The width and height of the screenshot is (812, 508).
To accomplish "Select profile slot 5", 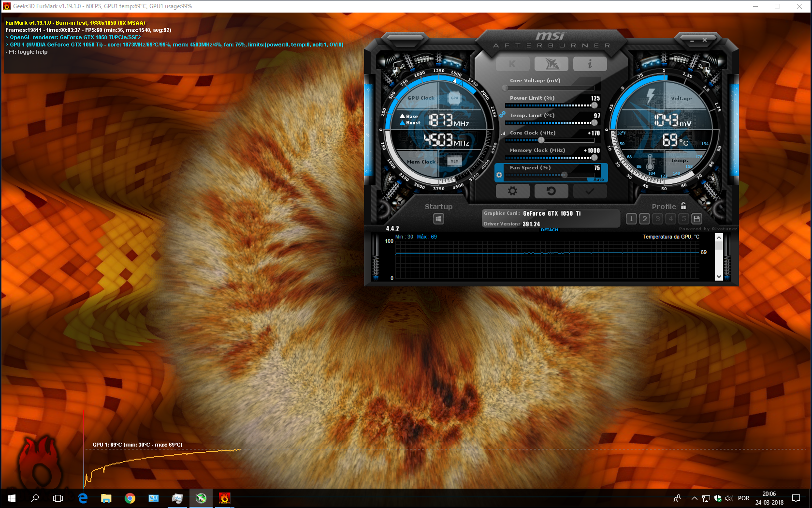I will click(x=683, y=219).
